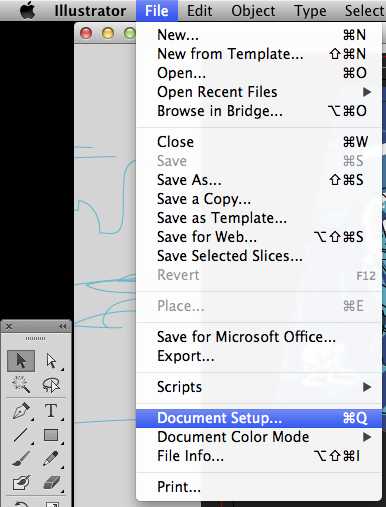Select the Paintbrush tool

coord(21,459)
